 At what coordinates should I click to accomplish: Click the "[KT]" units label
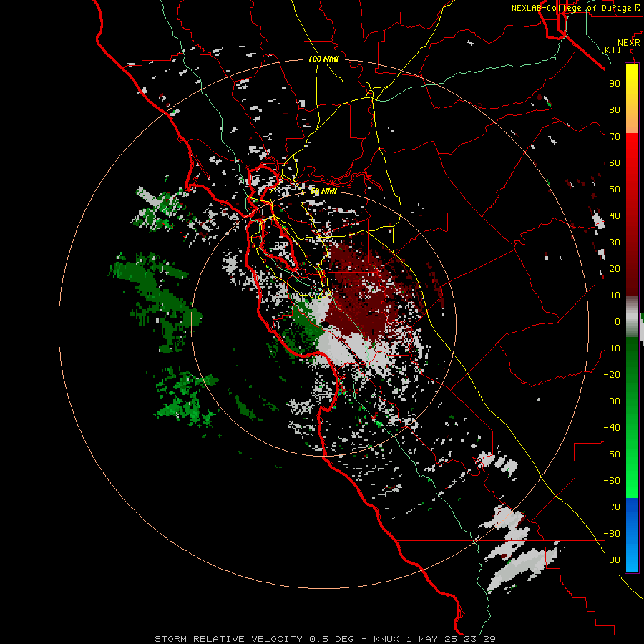click(611, 49)
